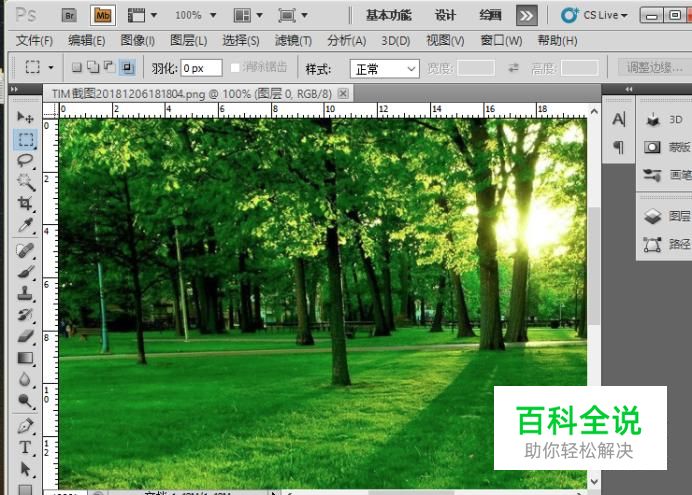The height and width of the screenshot is (495, 692).
Task: Select the History Brush tool
Action: (26, 315)
